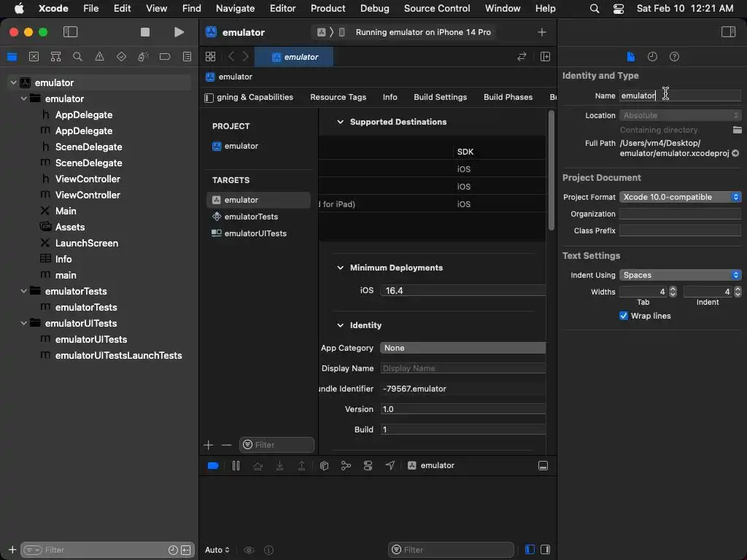Show the Quick Help inspector
747x560 pixels.
[x=674, y=57]
